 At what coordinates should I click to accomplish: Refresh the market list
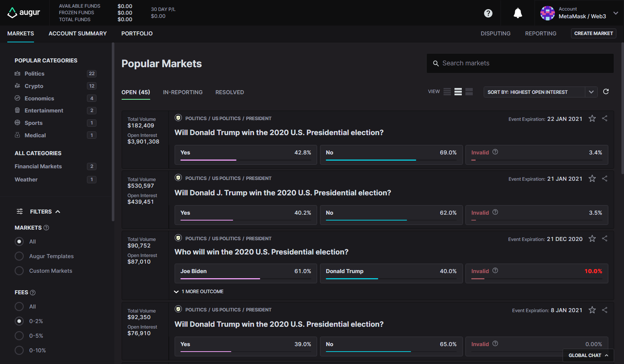point(606,92)
